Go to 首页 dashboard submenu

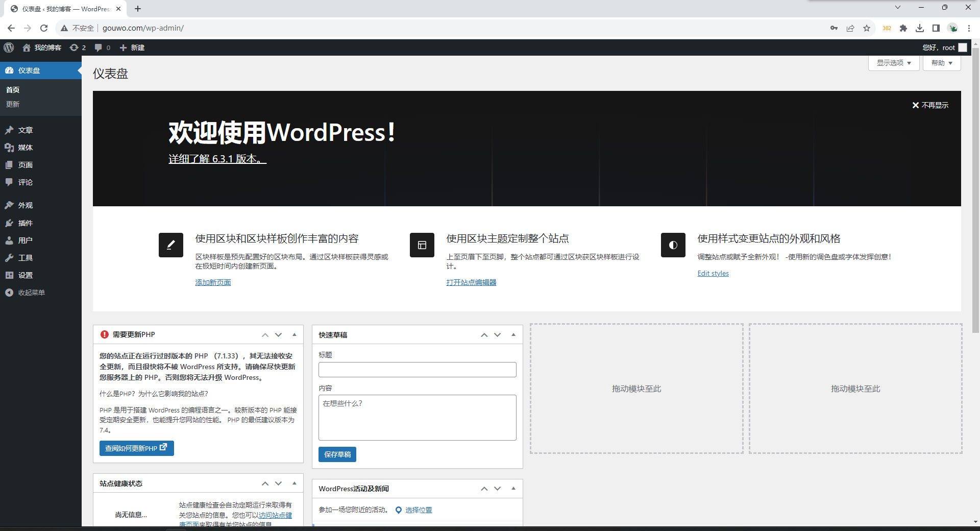coord(13,90)
